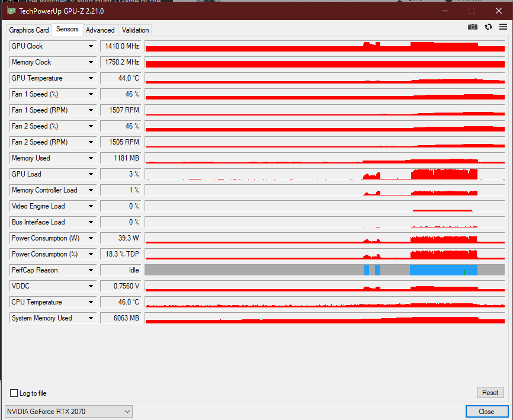Open the Memory Clock sensor dropdown
Viewport: 513px width, 420px height.
(x=91, y=62)
